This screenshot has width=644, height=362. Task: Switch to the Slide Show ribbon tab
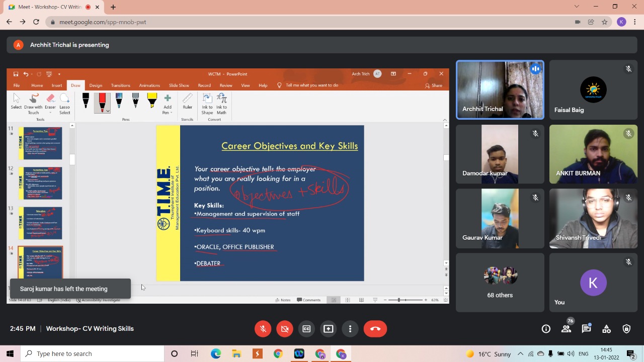click(179, 85)
